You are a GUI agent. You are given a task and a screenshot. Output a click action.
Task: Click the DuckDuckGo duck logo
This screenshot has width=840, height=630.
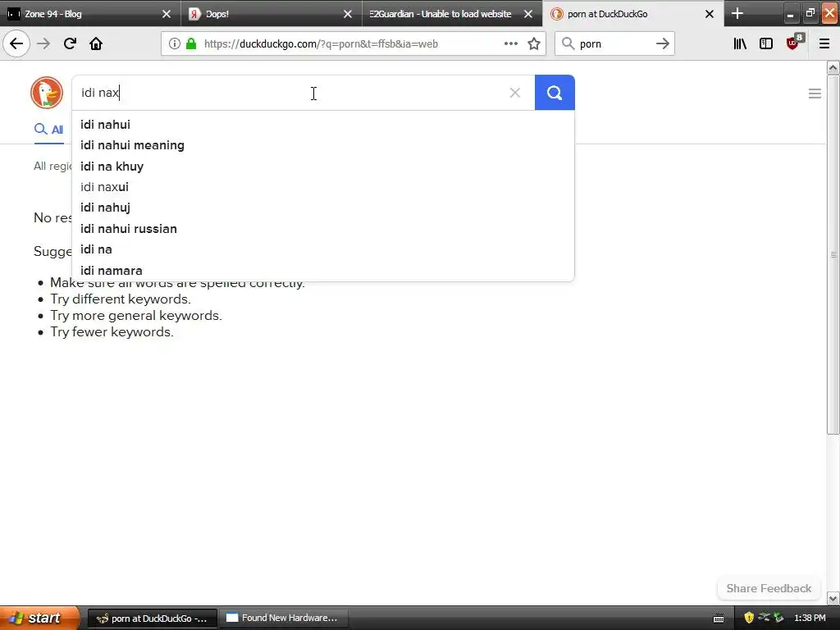click(47, 93)
